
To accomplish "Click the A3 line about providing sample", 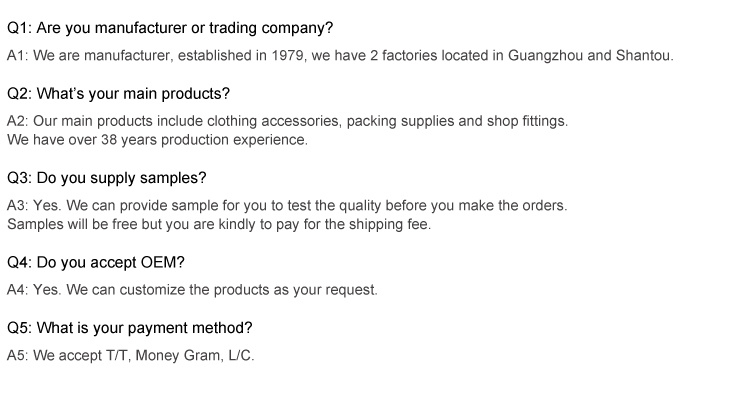I will click(287, 206).
